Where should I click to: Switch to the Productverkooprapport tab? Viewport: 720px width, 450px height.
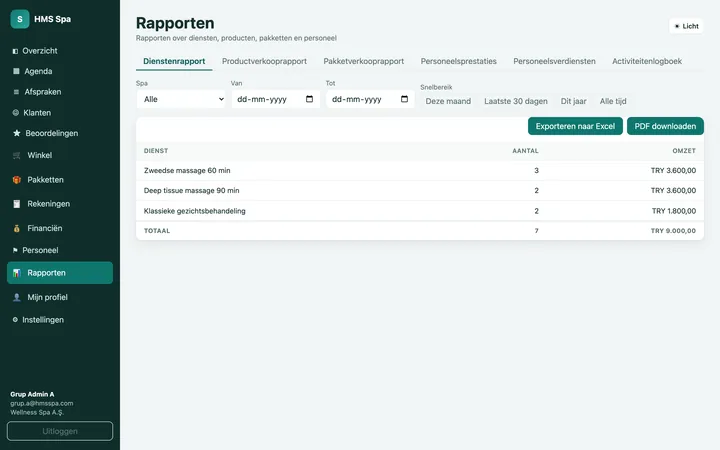[x=264, y=61]
